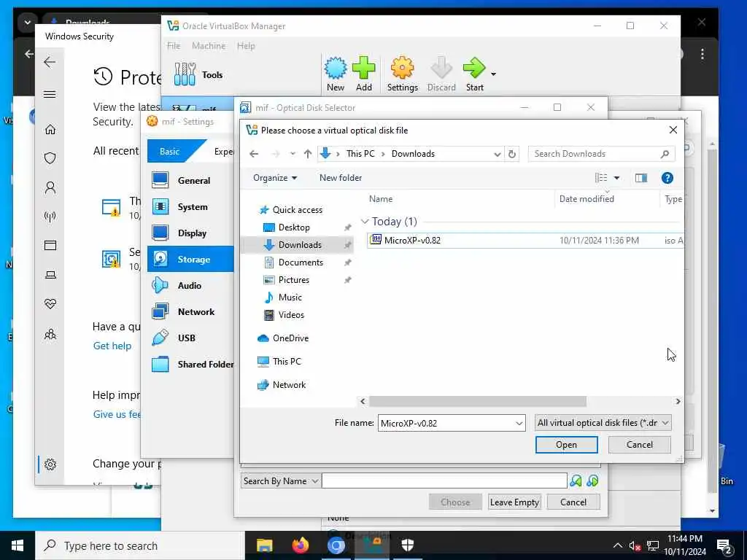
Task: Click Cancel in Optical Disk Selector
Action: (573, 502)
